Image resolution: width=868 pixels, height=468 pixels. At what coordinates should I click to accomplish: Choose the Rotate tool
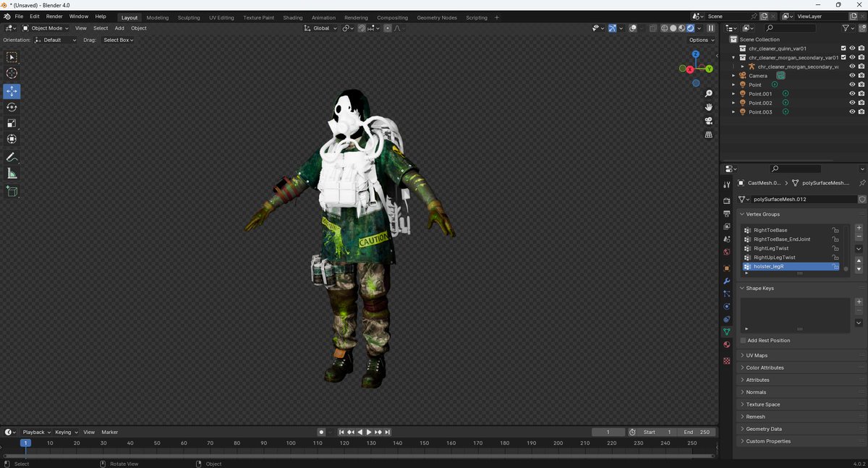pyautogui.click(x=12, y=107)
